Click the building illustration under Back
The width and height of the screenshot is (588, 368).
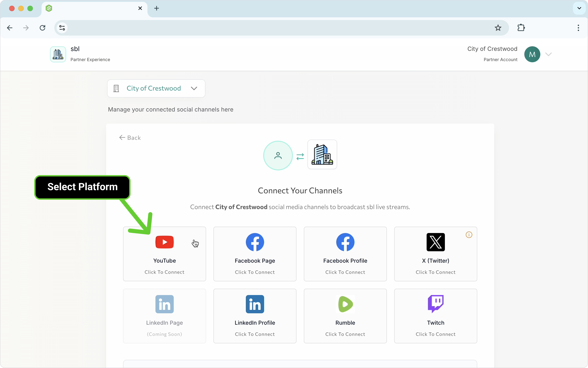click(x=322, y=154)
